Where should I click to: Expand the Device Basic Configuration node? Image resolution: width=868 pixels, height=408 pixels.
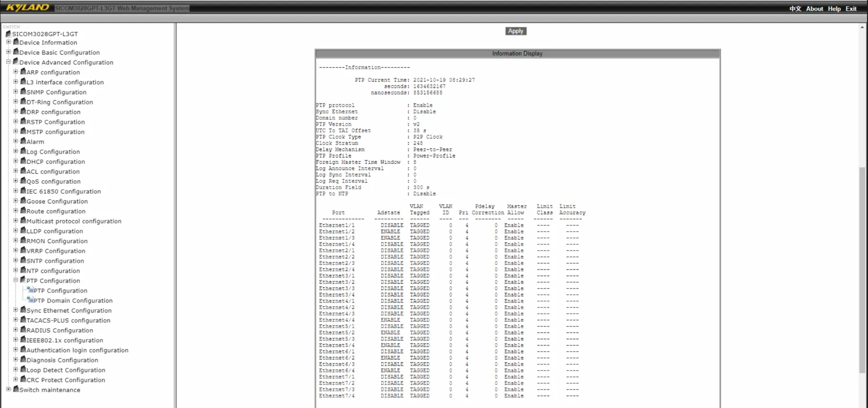point(8,52)
